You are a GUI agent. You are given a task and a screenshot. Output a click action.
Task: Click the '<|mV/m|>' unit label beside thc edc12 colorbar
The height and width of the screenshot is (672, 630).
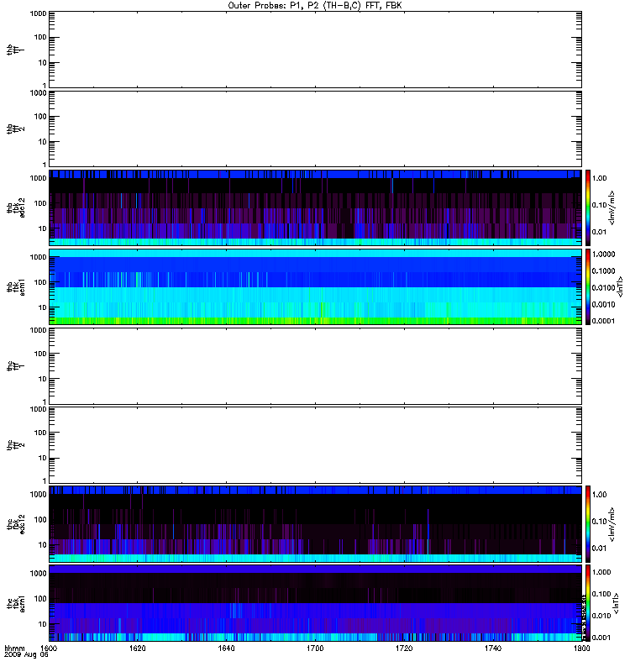pos(612,524)
